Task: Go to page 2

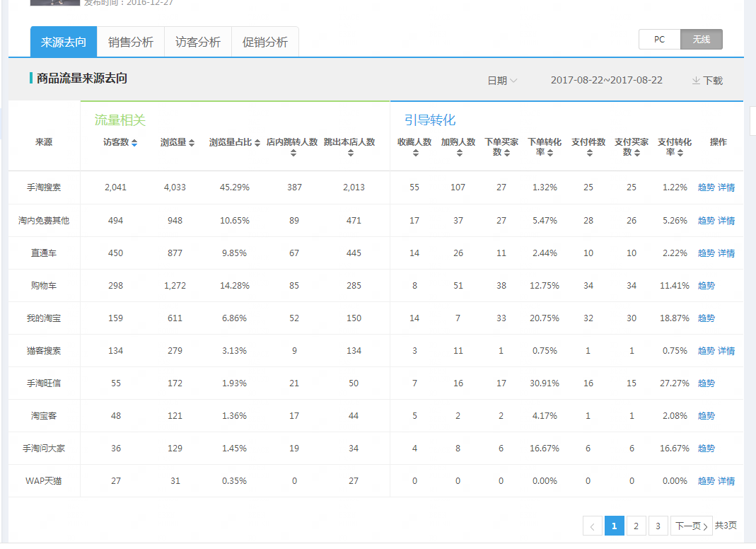Action: pos(636,526)
